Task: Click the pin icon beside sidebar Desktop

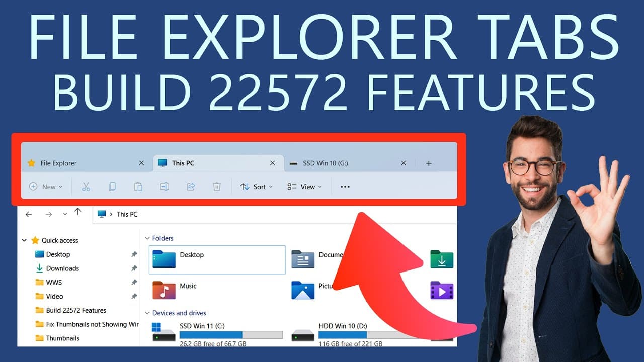Action: (134, 254)
